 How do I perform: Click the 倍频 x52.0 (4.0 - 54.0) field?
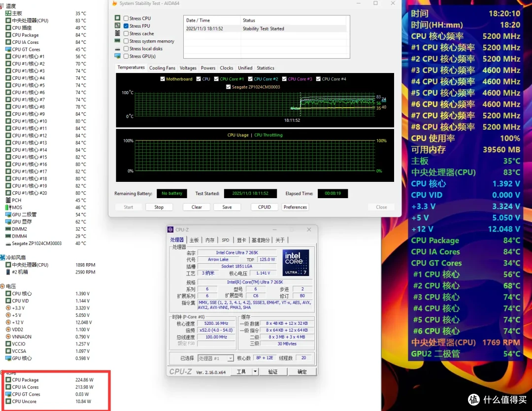(x=216, y=330)
